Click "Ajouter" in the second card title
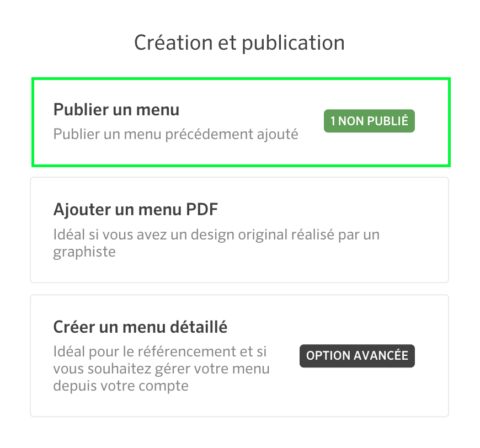 82,211
